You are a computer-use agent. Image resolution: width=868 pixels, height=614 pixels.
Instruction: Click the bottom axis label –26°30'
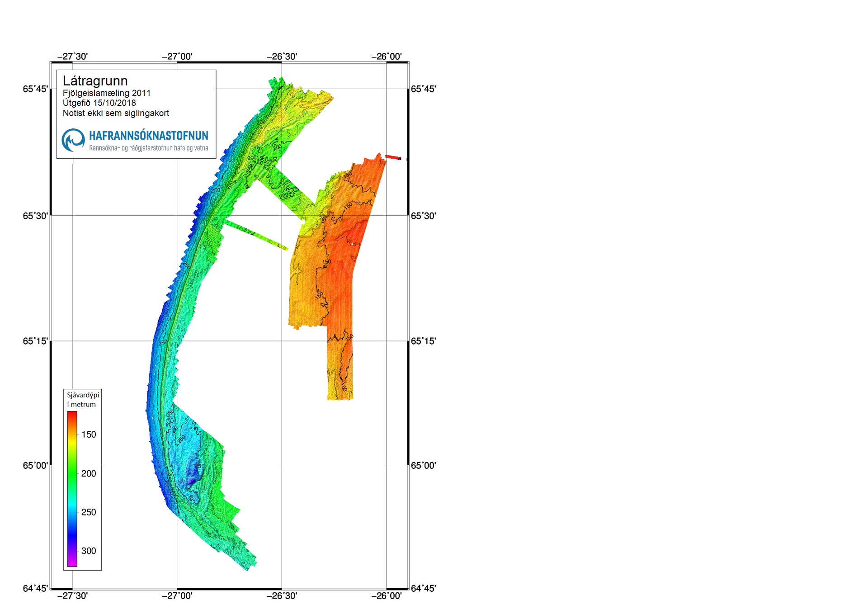(282, 595)
